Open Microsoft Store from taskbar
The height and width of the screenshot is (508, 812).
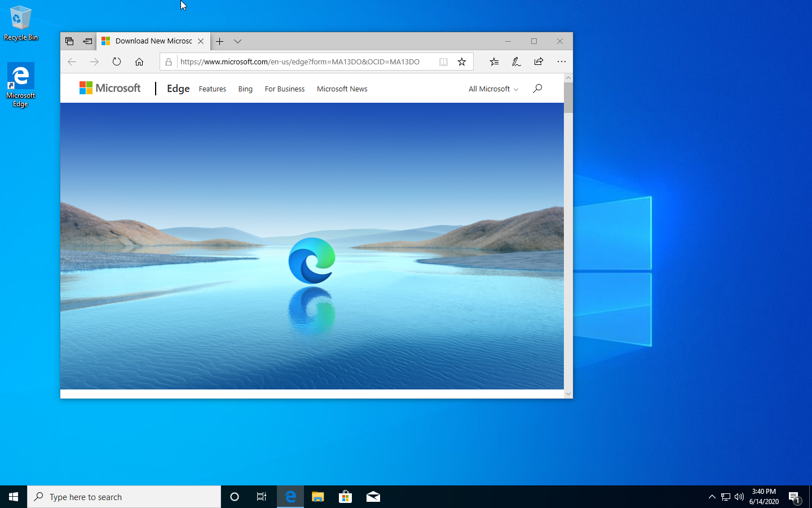point(346,497)
